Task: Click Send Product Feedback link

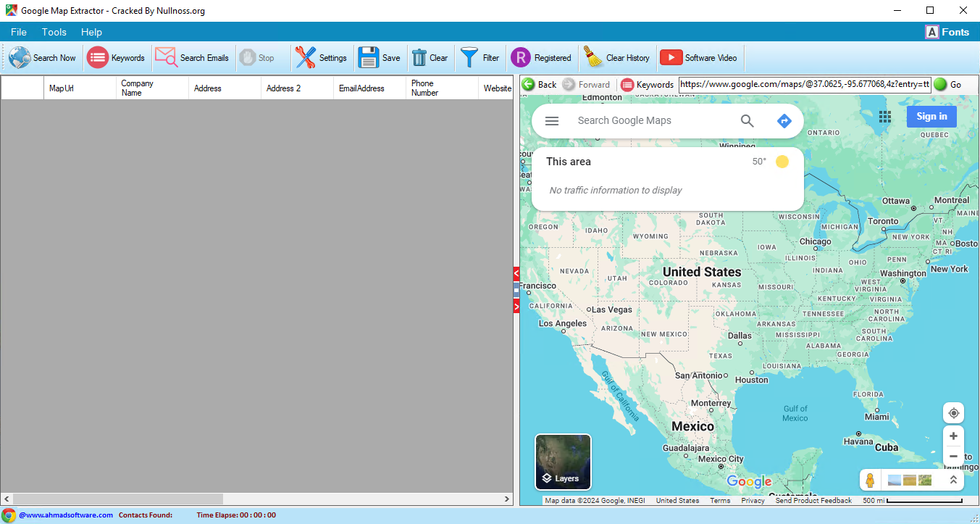Action: tap(813, 500)
